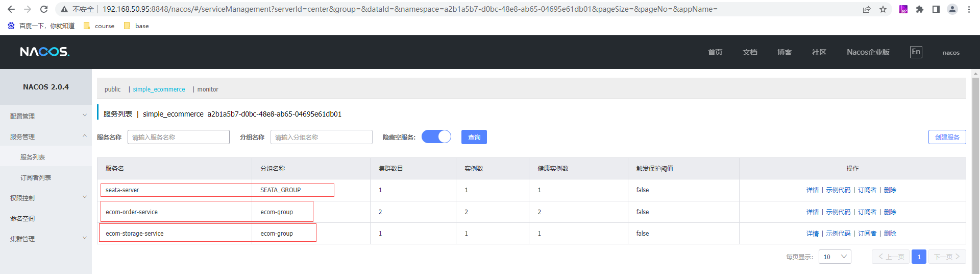Screen dimensions: 980x274
Task: Collapse the 服务管理 menu
Action: coord(46,136)
